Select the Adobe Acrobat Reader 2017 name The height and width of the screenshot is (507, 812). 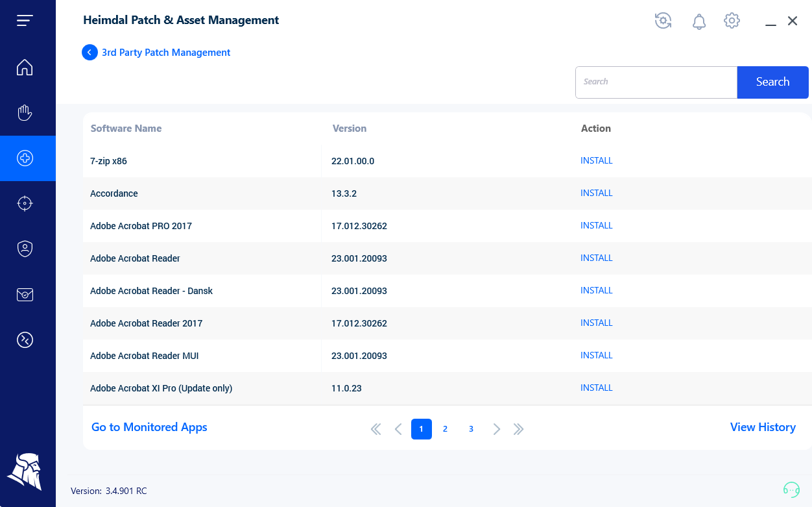click(x=146, y=323)
